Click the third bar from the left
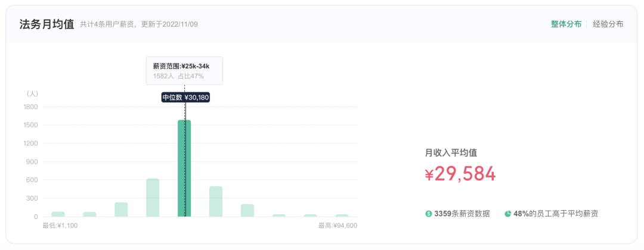 (121, 210)
